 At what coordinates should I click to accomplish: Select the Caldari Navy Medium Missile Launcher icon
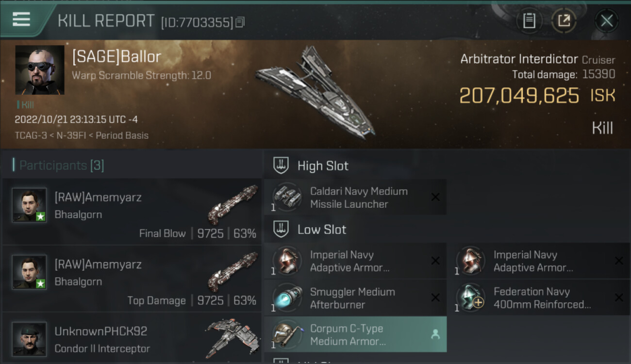(x=287, y=197)
